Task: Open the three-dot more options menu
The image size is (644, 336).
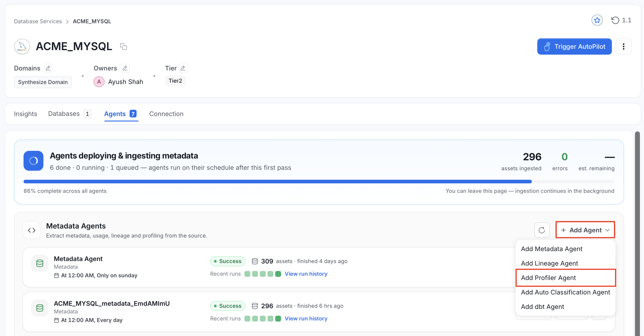Action: click(x=623, y=47)
